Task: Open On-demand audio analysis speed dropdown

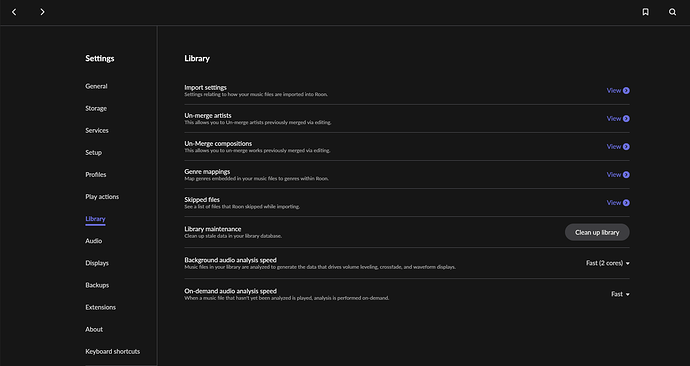Action: pos(620,294)
